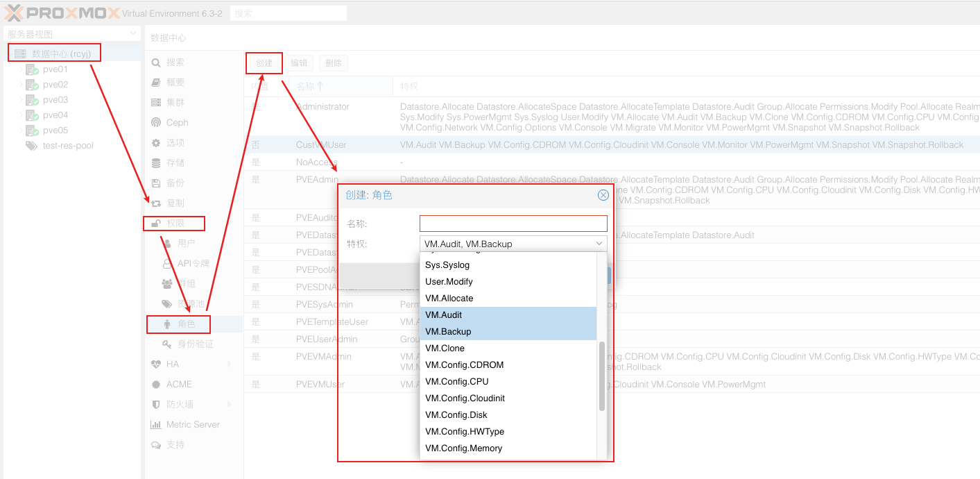Select VM.Config.Cloudinit privilege
Viewport: 980px width, 479px height.
(x=509, y=398)
